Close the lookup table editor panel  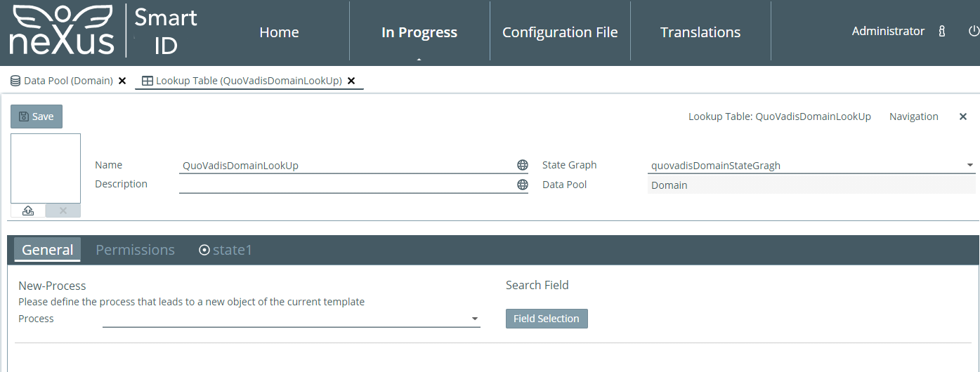coord(963,117)
